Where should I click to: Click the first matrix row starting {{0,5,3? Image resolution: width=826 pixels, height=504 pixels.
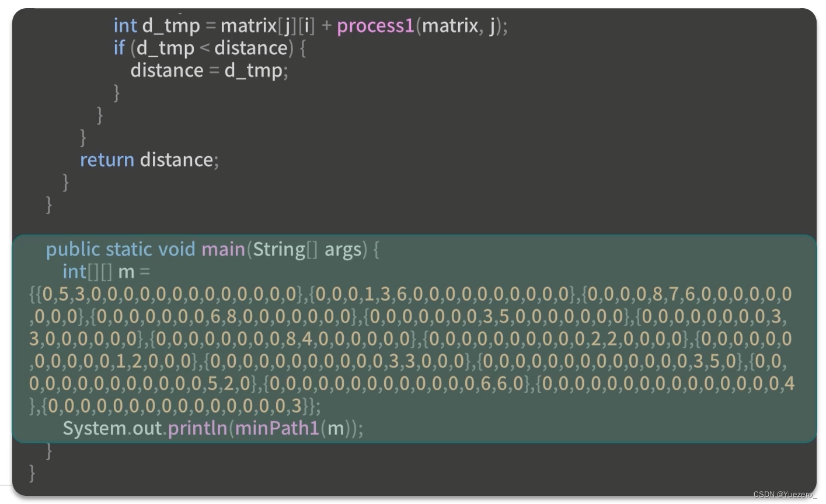166,294
